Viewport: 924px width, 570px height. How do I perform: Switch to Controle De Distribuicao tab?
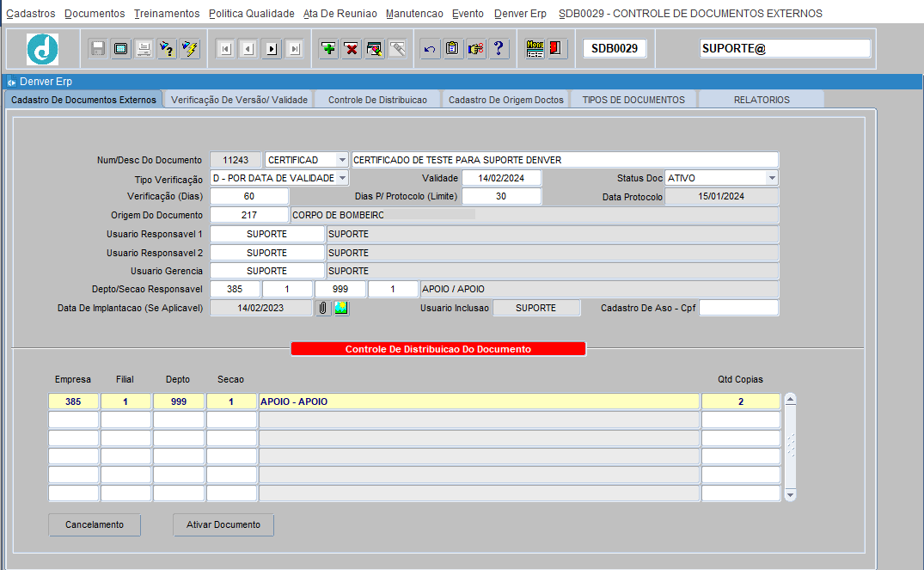point(377,100)
